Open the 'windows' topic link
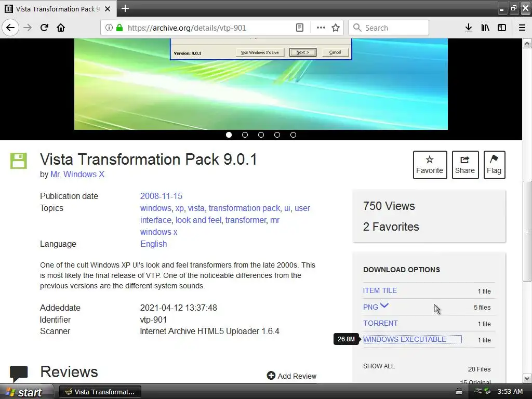Viewport: 532px width, 399px height. (156, 208)
